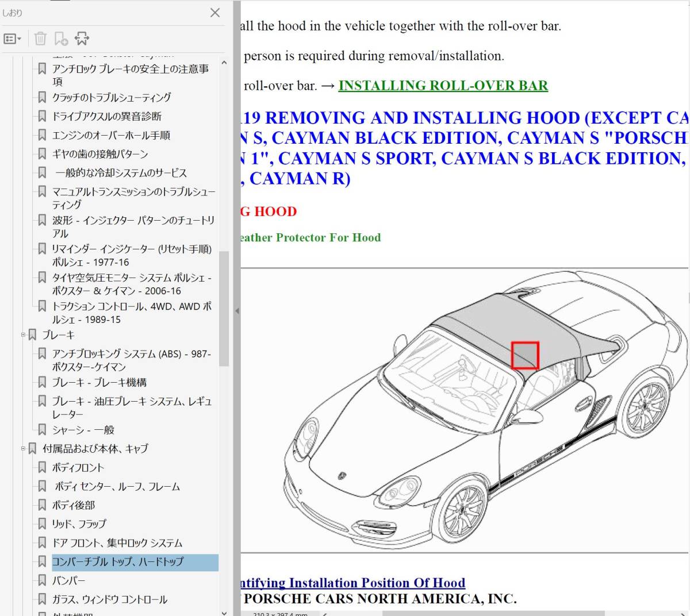Select the ブレーキ parent bookmark

58,334
